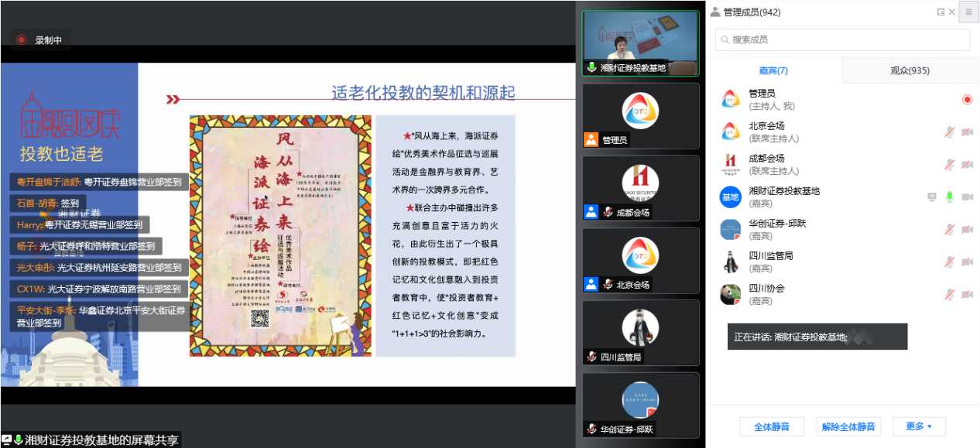The height and width of the screenshot is (448, 980).
Task: Click the 录制中 recording status icon
Action: [22, 40]
